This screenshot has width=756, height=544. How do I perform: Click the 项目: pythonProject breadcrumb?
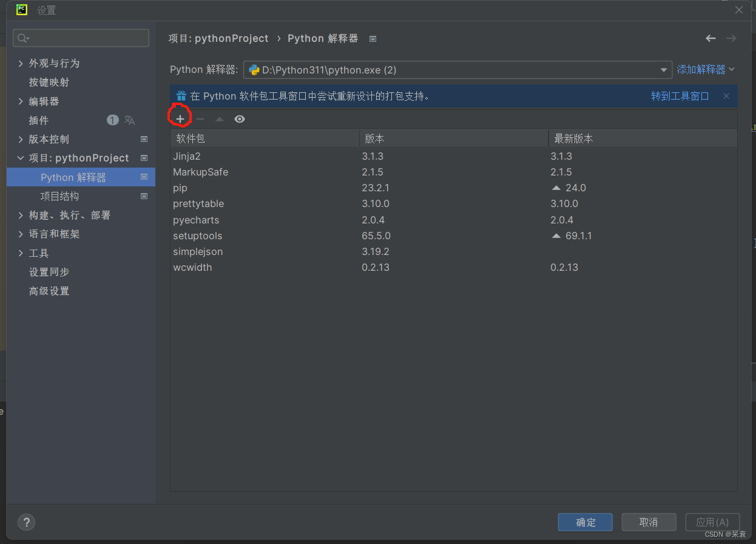click(218, 38)
